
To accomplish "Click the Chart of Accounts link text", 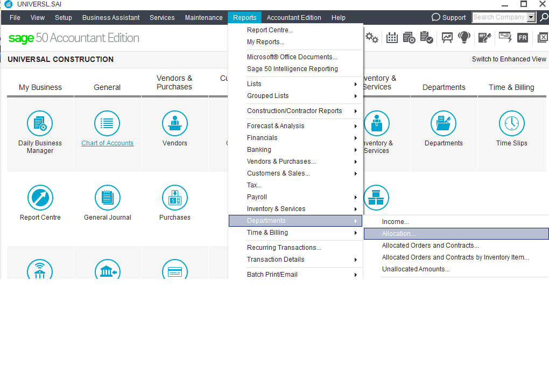I will pyautogui.click(x=107, y=143).
